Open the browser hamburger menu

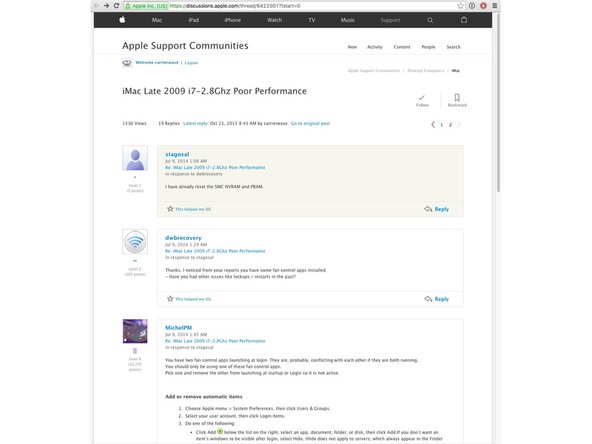(495, 6)
